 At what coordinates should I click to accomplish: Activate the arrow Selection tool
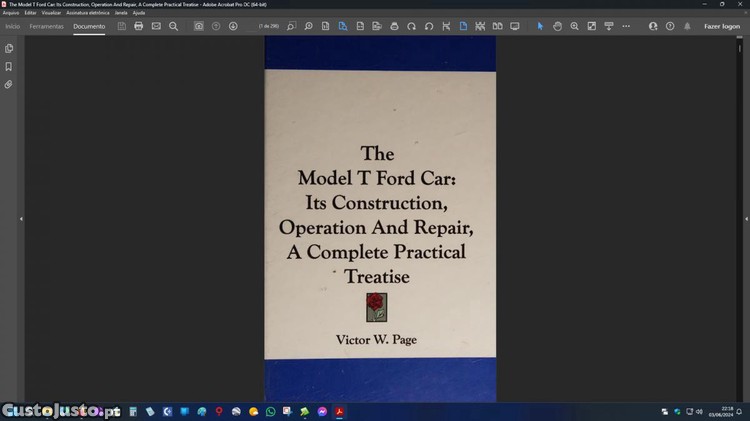coord(540,26)
